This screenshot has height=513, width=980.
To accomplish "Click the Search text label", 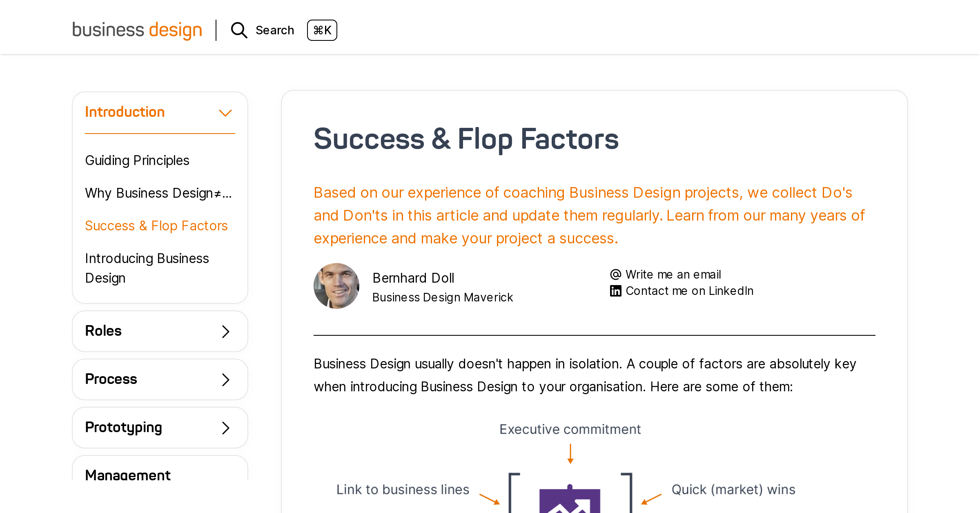I will coord(275,30).
